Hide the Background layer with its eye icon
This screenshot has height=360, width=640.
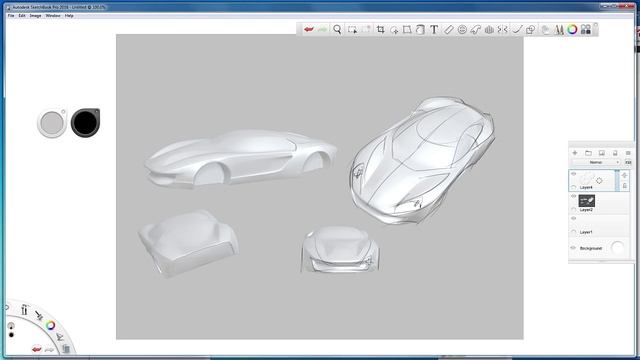573,248
